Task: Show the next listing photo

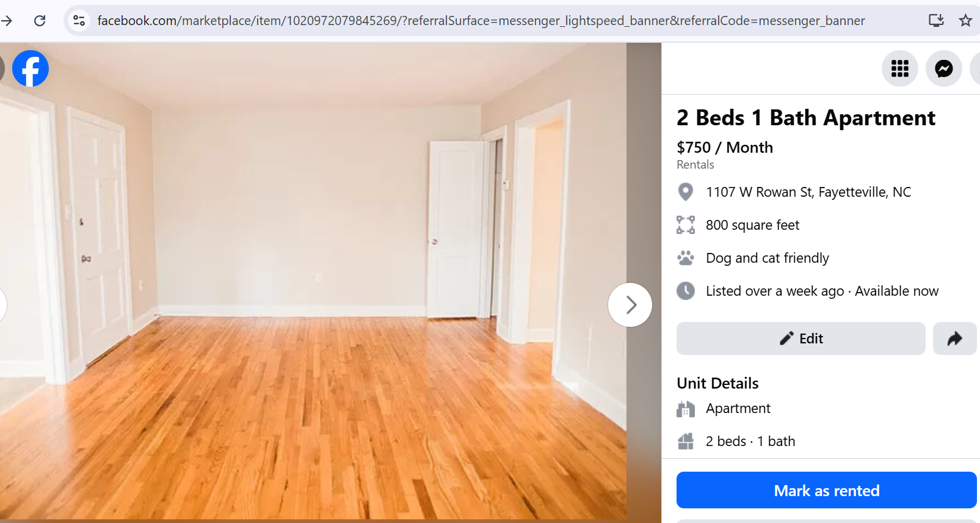Action: pyautogui.click(x=630, y=305)
